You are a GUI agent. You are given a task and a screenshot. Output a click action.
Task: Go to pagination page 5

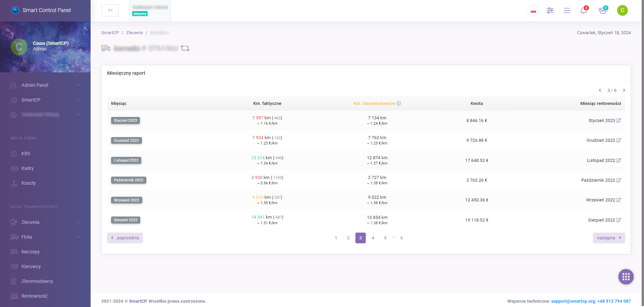(385, 238)
